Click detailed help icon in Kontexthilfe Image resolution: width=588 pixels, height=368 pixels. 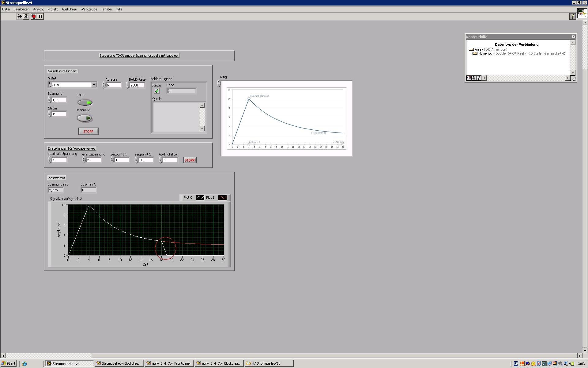pyautogui.click(x=479, y=78)
